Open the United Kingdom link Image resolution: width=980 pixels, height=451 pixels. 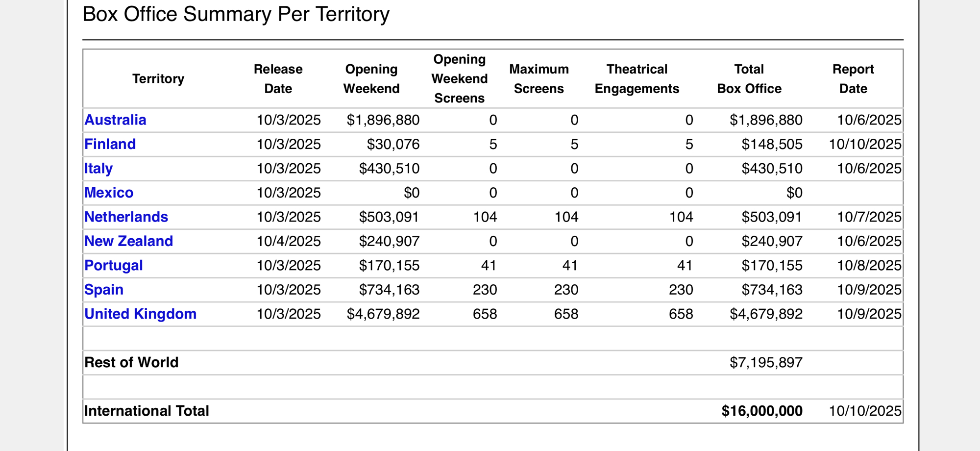pyautogui.click(x=140, y=314)
